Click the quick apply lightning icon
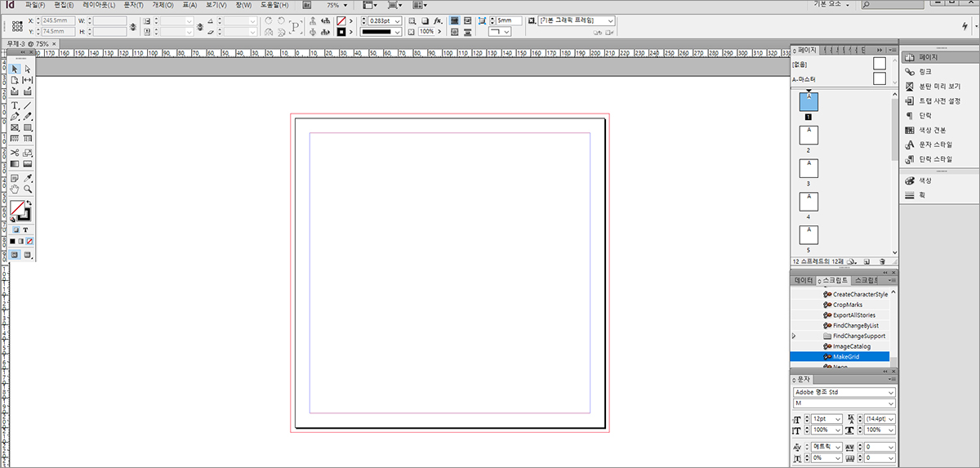Image resolution: width=980 pixels, height=468 pixels. [x=965, y=26]
